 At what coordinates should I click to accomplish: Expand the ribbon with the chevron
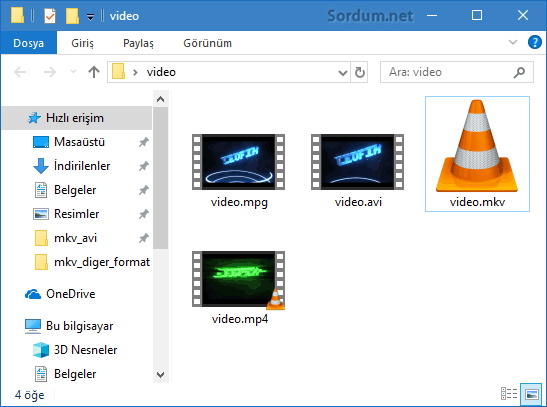pos(513,43)
